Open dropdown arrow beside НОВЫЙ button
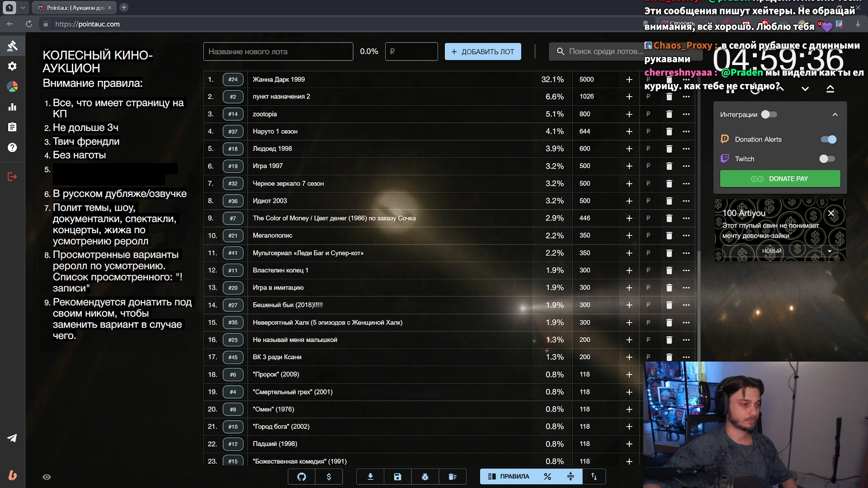The height and width of the screenshot is (488, 868). click(830, 251)
